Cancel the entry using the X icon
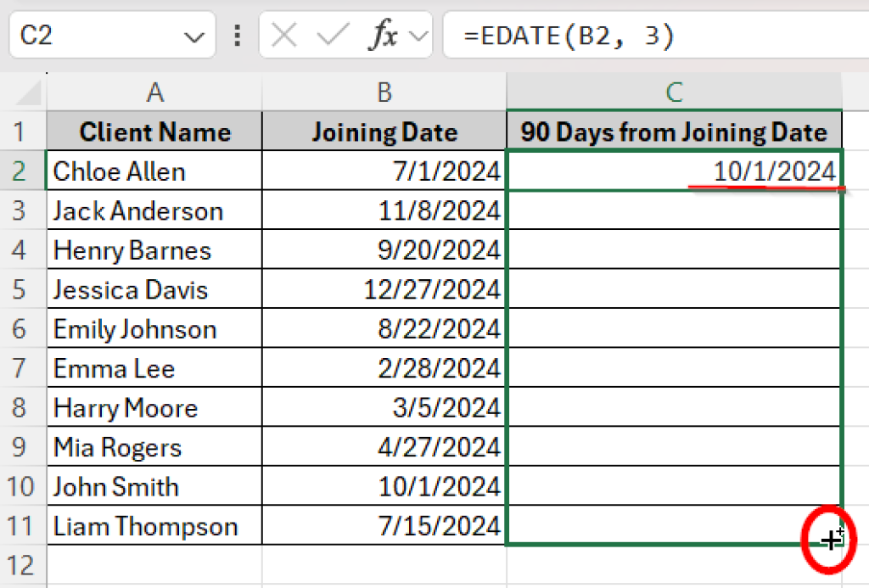869x588 pixels. coord(285,35)
